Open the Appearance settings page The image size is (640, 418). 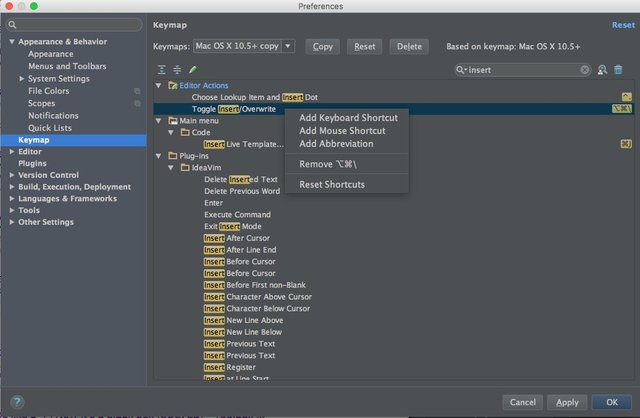point(51,54)
